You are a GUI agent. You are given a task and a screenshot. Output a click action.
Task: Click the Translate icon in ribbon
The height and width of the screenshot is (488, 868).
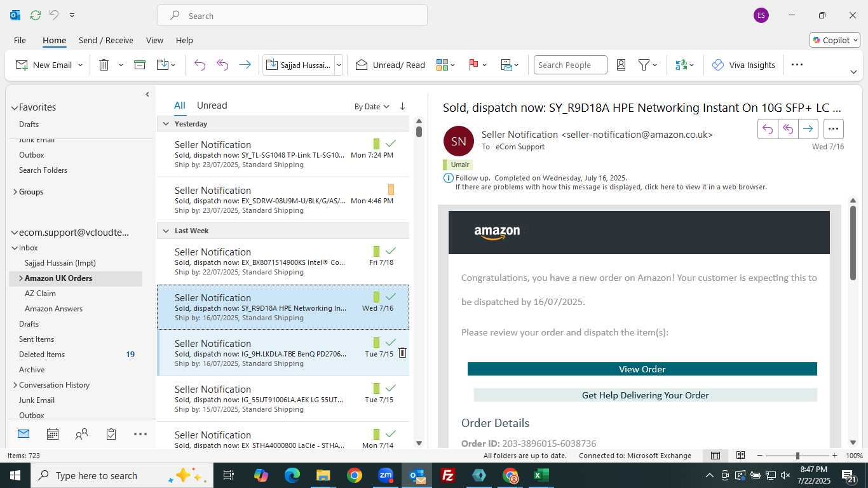(681, 65)
